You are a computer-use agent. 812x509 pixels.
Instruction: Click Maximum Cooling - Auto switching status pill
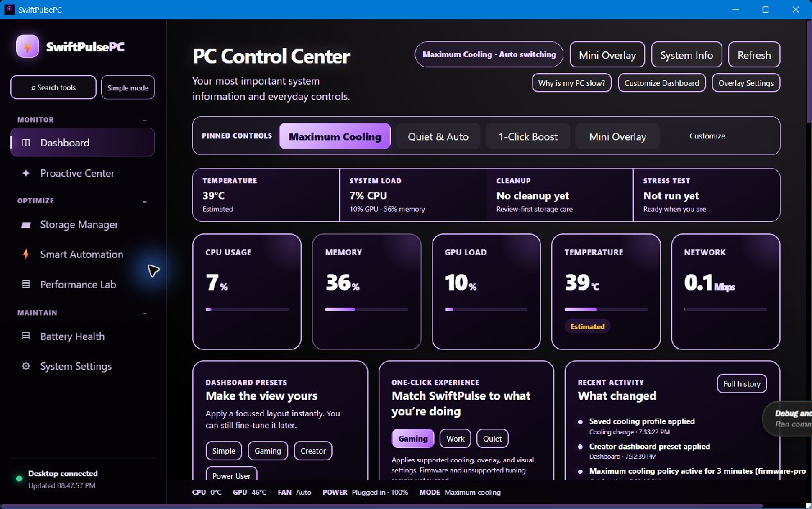pyautogui.click(x=490, y=54)
